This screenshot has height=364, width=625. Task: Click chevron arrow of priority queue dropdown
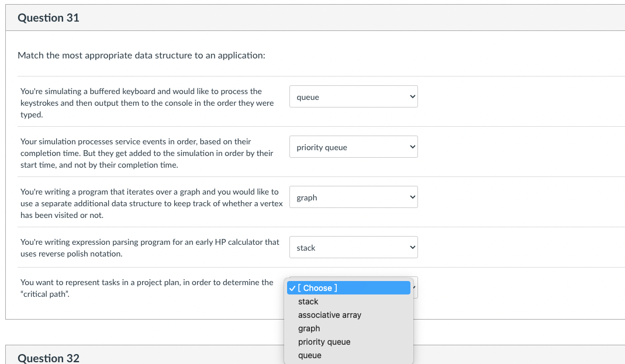412,147
